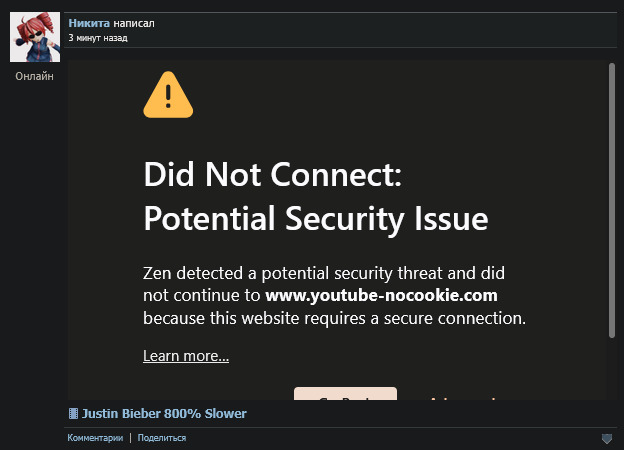The height and width of the screenshot is (450, 624).
Task: Click the embedded page's vertical scrollbar
Action: click(611, 200)
